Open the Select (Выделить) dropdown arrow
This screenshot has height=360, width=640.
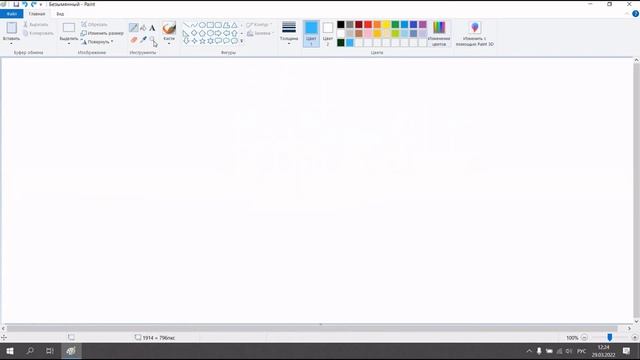point(69,43)
